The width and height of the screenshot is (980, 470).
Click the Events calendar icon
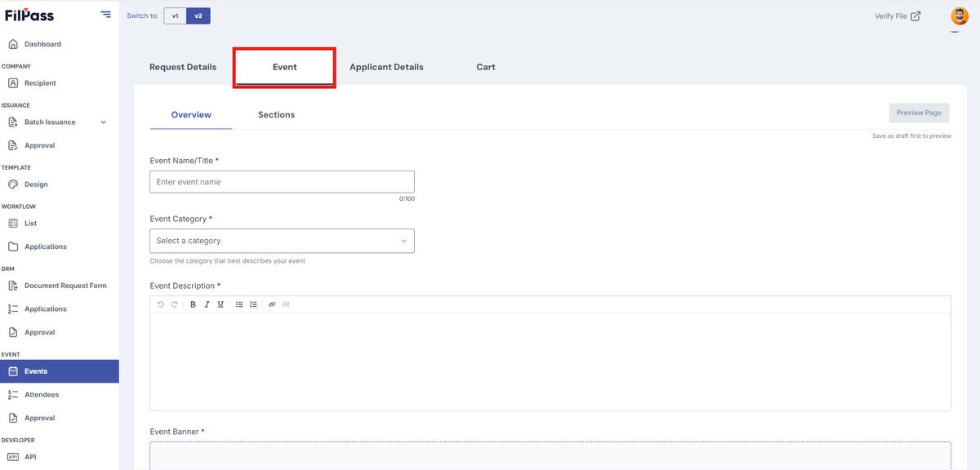pyautogui.click(x=13, y=371)
